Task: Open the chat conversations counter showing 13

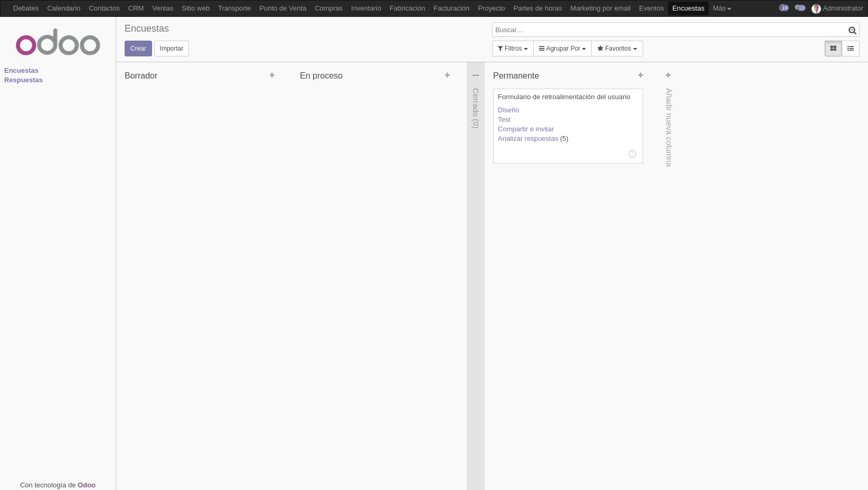Action: click(x=800, y=8)
